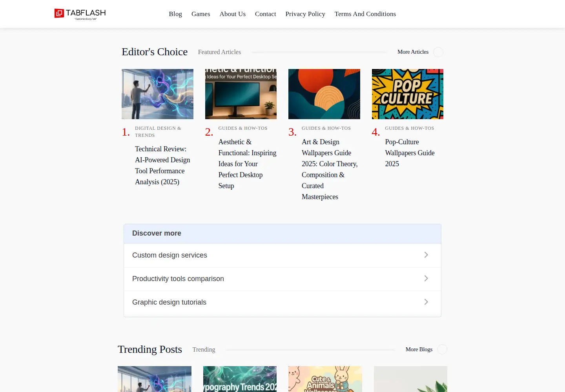Click the TabFlash logo
The width and height of the screenshot is (565, 392).
(x=80, y=14)
